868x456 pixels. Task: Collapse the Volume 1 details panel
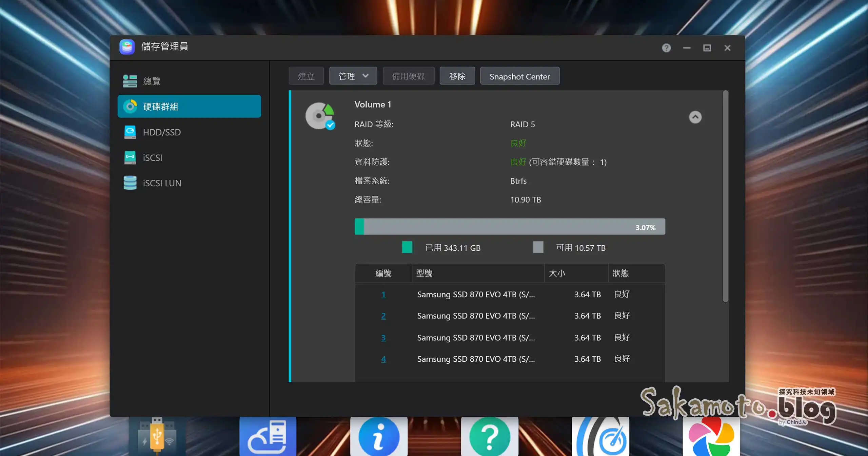pyautogui.click(x=695, y=117)
